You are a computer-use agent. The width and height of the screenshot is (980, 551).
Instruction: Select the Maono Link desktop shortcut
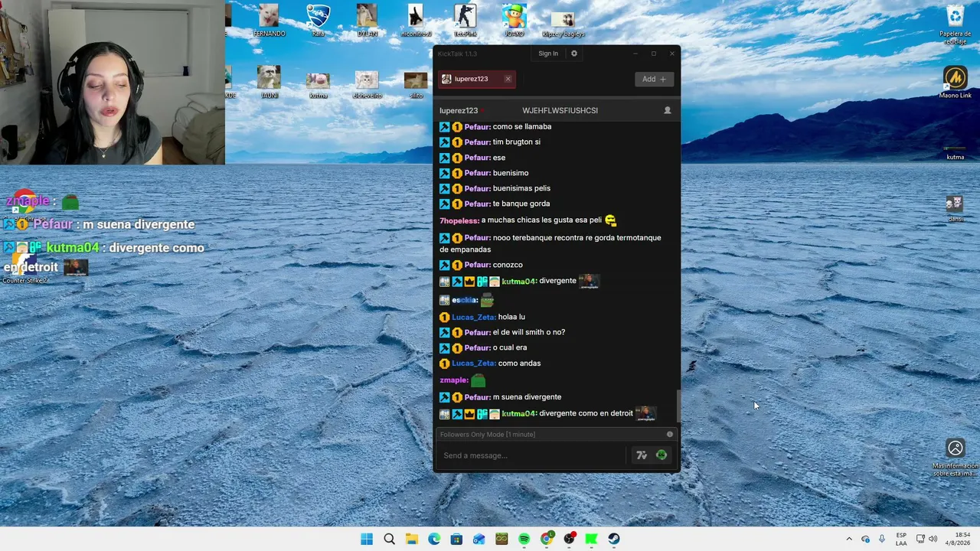click(955, 83)
